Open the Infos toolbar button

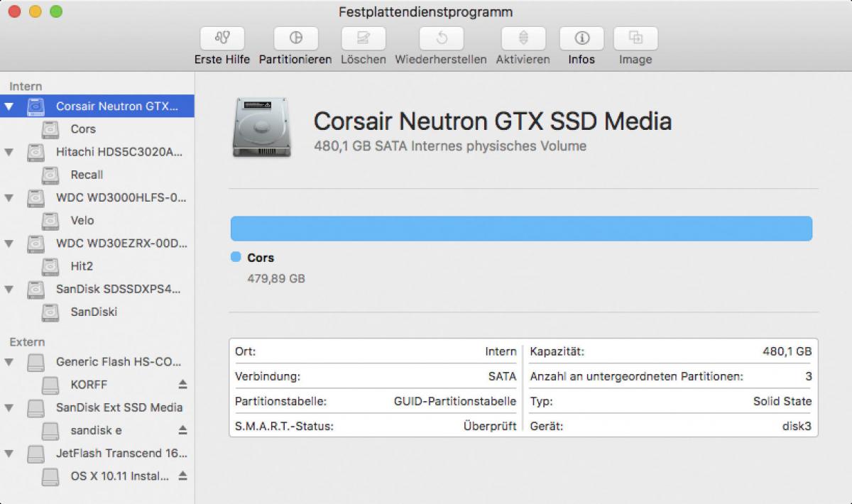click(x=581, y=38)
